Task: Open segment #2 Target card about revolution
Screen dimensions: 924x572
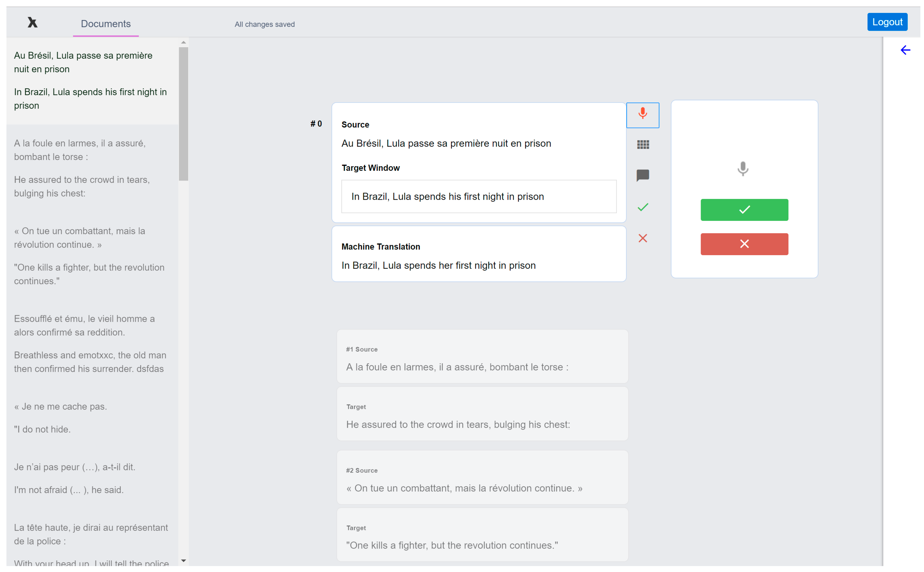Action: tap(482, 535)
